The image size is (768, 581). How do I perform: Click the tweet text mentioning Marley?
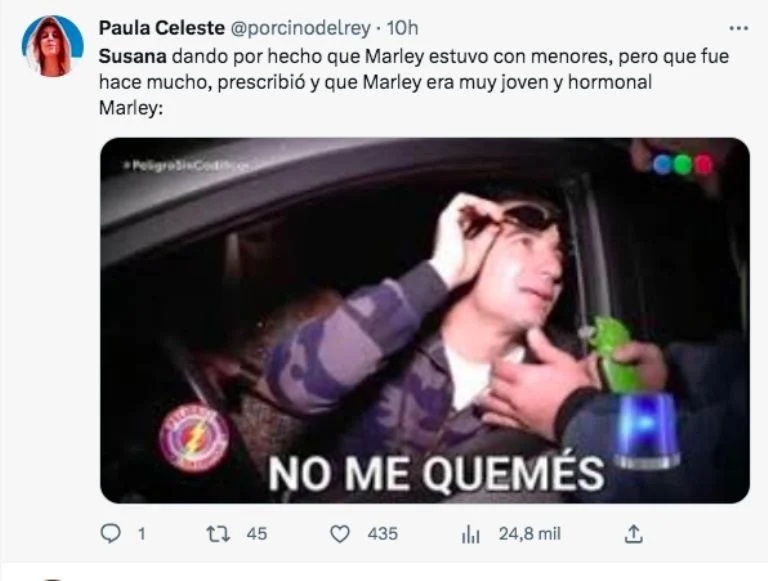point(414,82)
